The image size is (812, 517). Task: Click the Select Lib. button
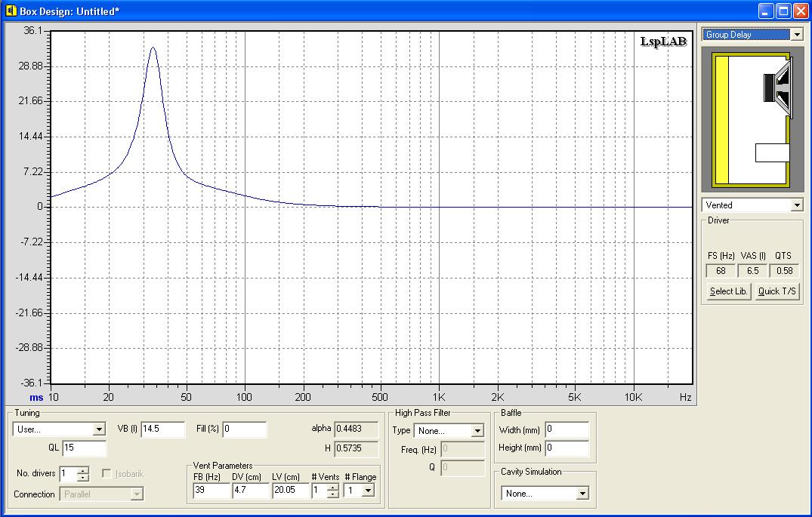pyautogui.click(x=728, y=291)
